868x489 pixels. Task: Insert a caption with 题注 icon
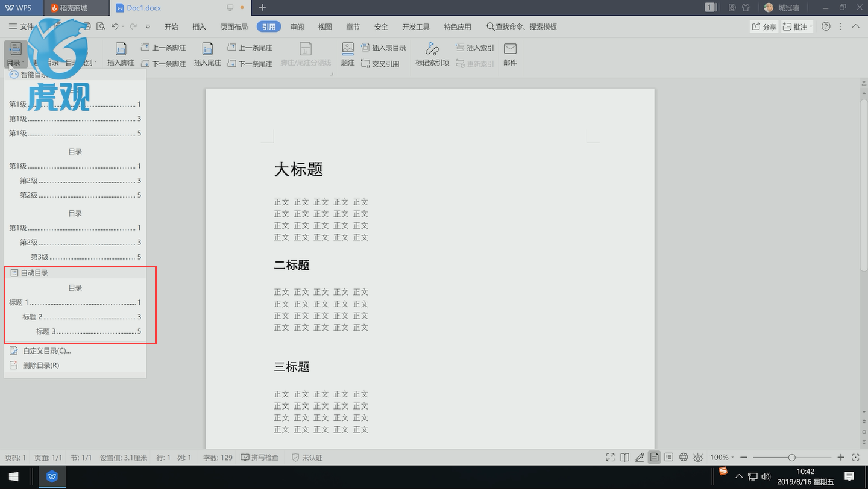tap(348, 54)
